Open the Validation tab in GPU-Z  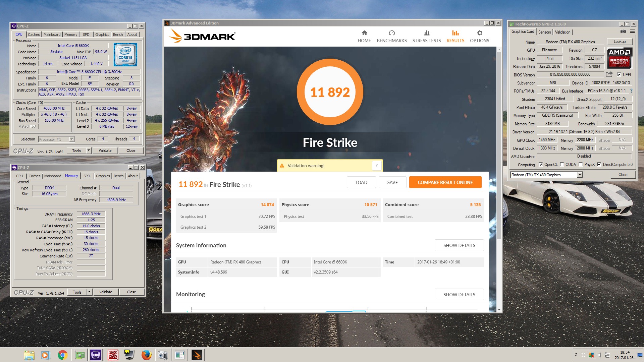pos(562,32)
